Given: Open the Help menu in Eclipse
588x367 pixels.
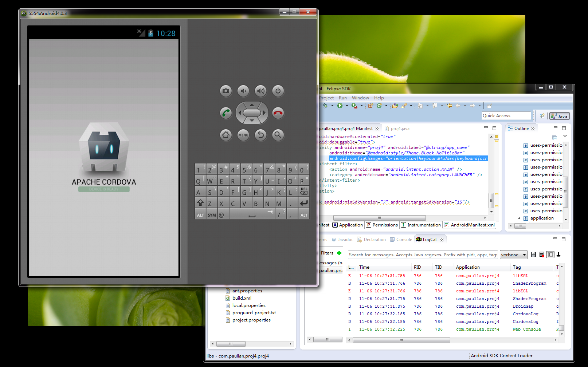Looking at the screenshot, I should click(x=379, y=98).
